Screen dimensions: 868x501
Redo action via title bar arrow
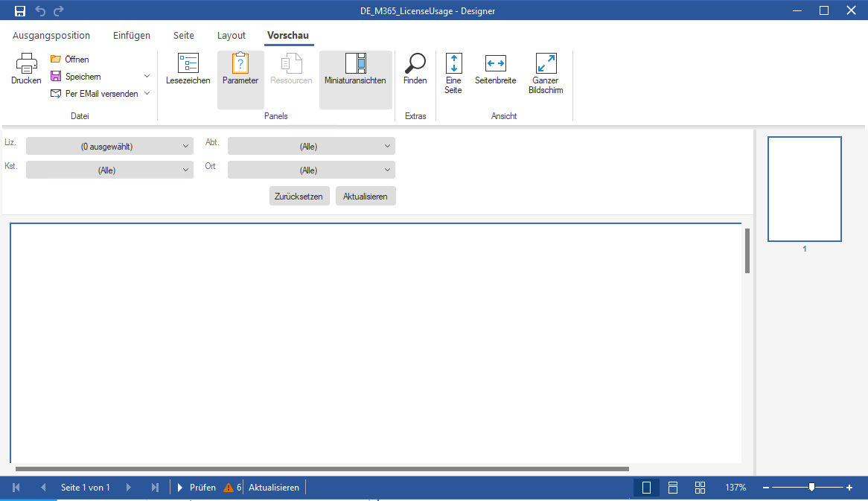59,11
